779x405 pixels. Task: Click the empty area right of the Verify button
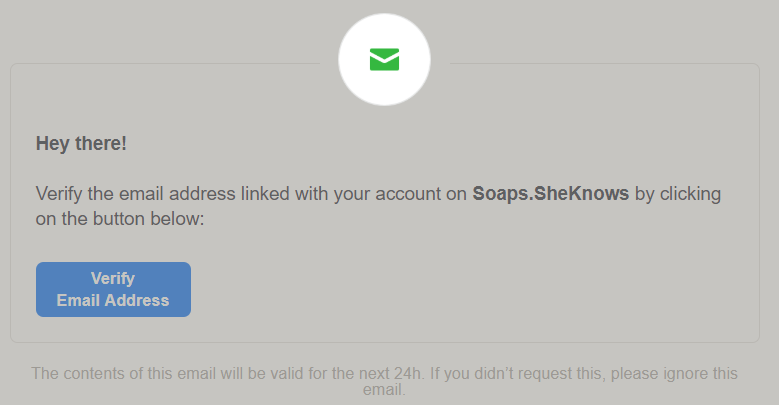(x=450, y=290)
